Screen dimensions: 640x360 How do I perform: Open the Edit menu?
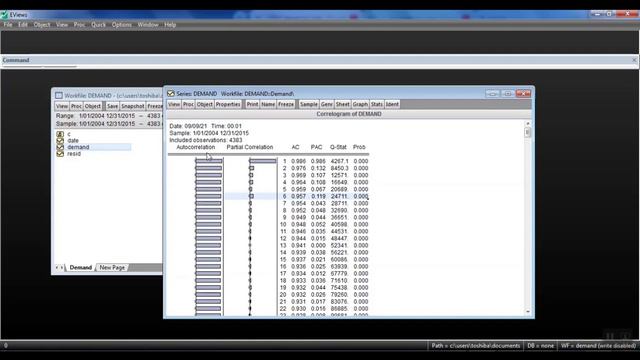click(23, 25)
